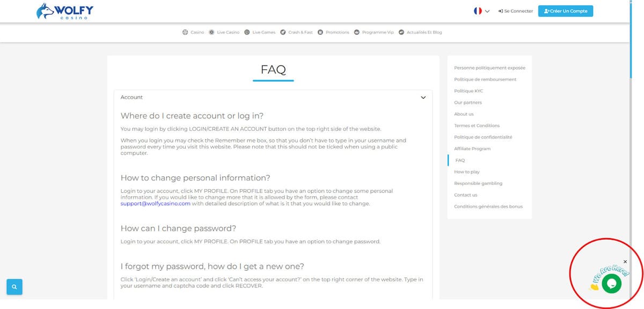Click Se Connecter login link
The height and width of the screenshot is (309, 644).
tap(515, 11)
